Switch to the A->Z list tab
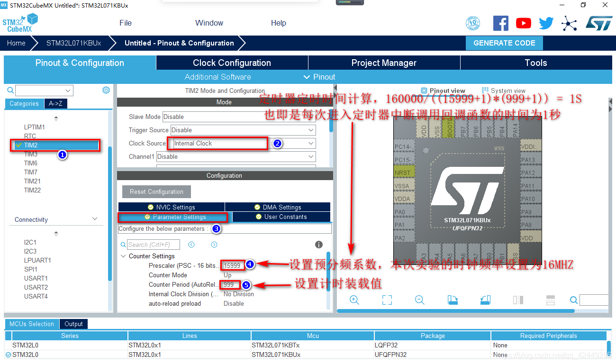616x364 pixels. (55, 103)
